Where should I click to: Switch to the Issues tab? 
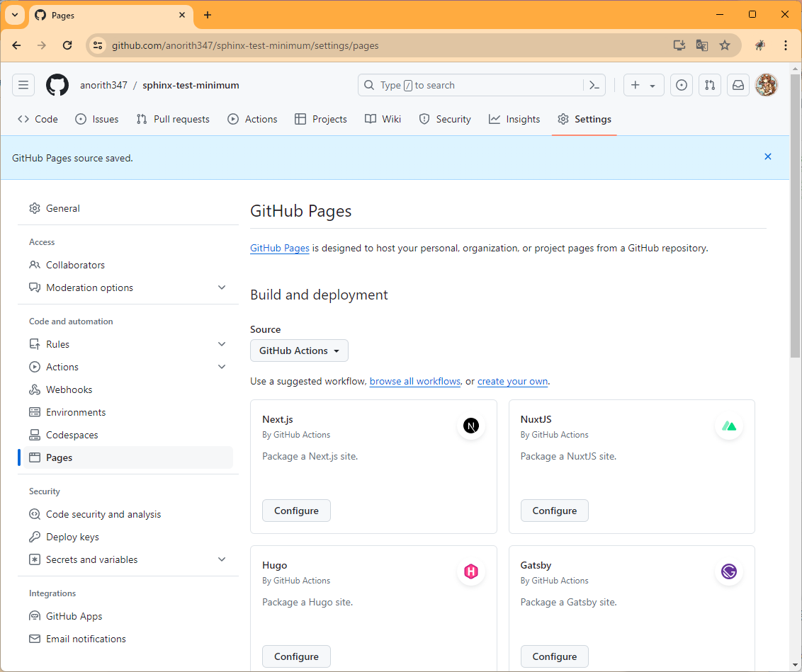96,119
